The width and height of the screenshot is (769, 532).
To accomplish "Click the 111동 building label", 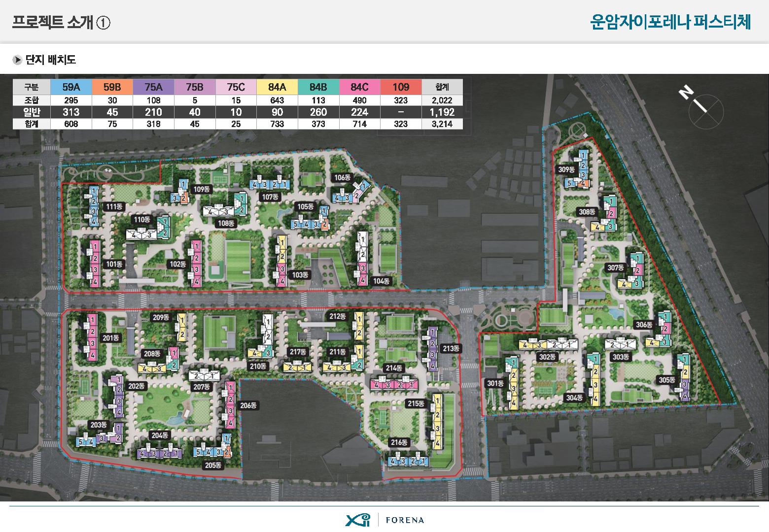I will [114, 206].
